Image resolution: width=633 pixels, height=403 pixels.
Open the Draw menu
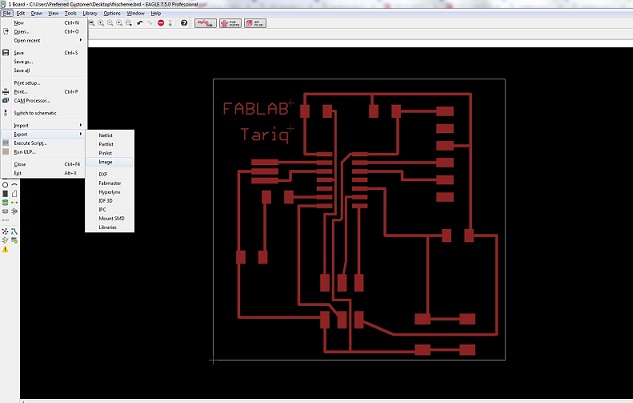pos(36,13)
